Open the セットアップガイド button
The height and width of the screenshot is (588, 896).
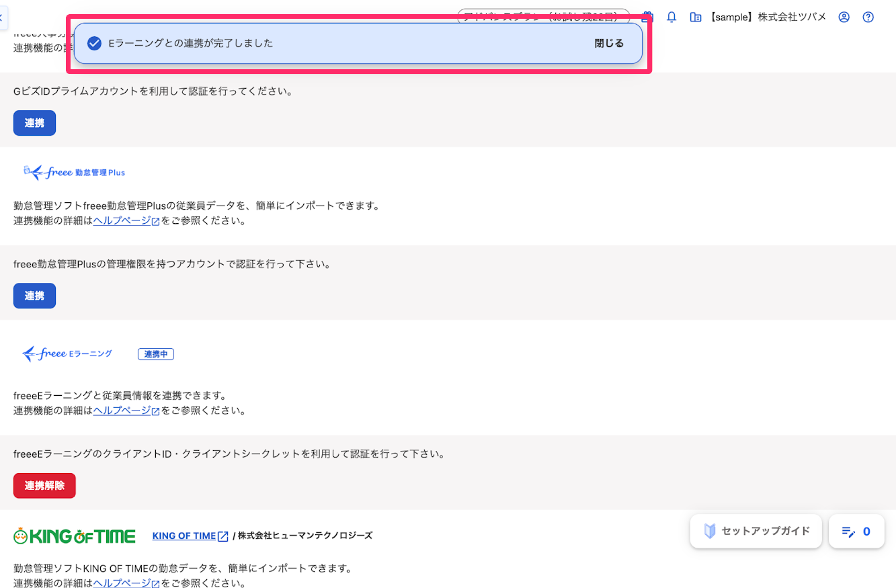pyautogui.click(x=756, y=531)
